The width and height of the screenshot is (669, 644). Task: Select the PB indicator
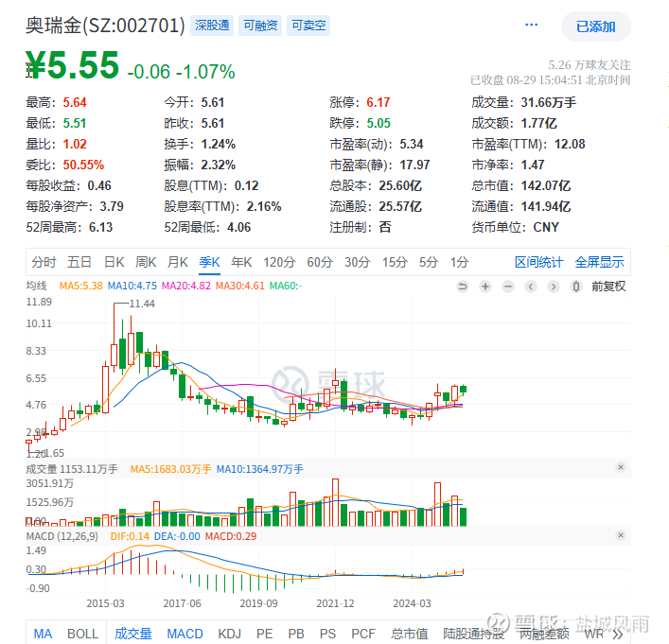296,634
